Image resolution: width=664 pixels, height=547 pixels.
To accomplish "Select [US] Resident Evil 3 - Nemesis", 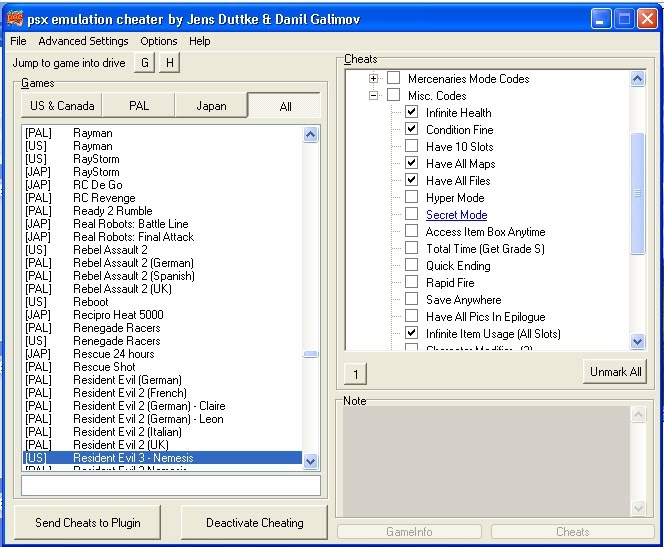I will pos(163,458).
